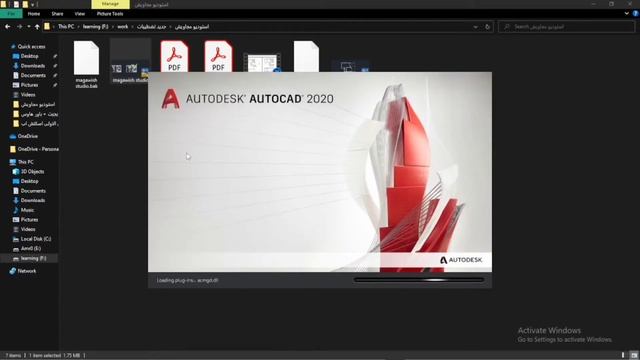Open Pictures under Quick access
This screenshot has width=640, height=360.
tap(25, 85)
